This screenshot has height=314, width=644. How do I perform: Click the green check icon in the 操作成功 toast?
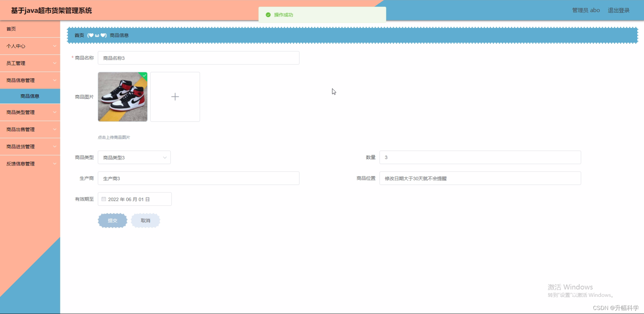[x=268, y=15]
